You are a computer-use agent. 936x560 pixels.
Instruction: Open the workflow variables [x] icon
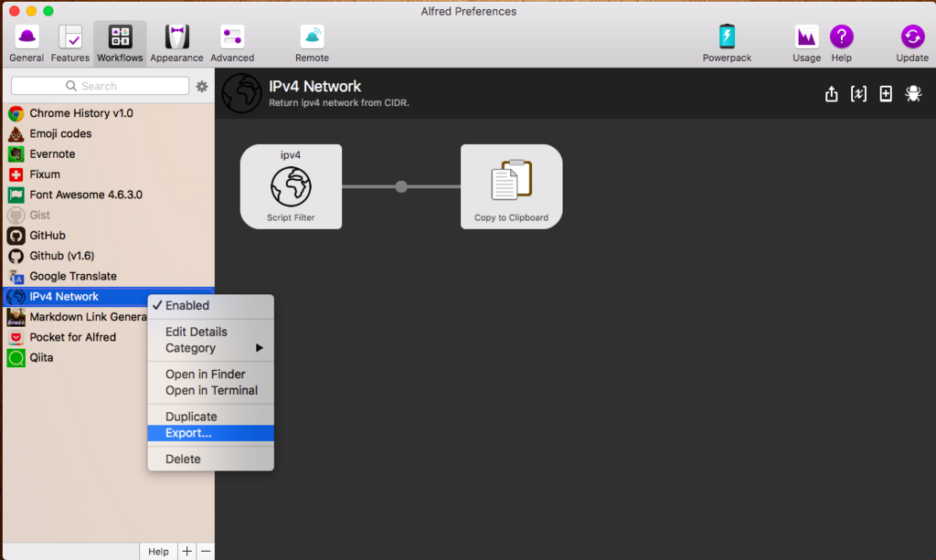858,93
